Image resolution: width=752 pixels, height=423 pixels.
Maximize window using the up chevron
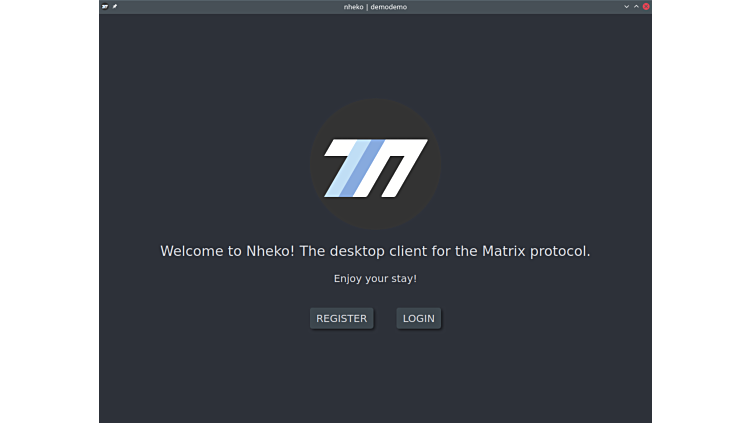(636, 6)
